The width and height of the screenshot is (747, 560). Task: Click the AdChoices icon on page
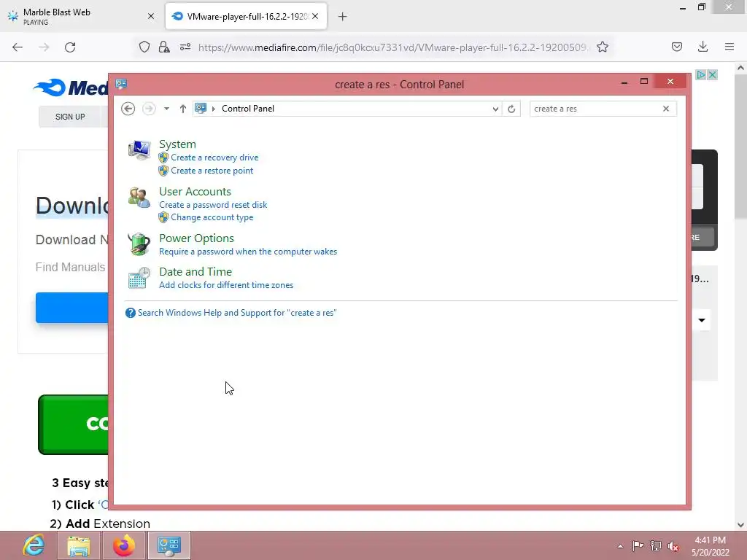point(701,75)
